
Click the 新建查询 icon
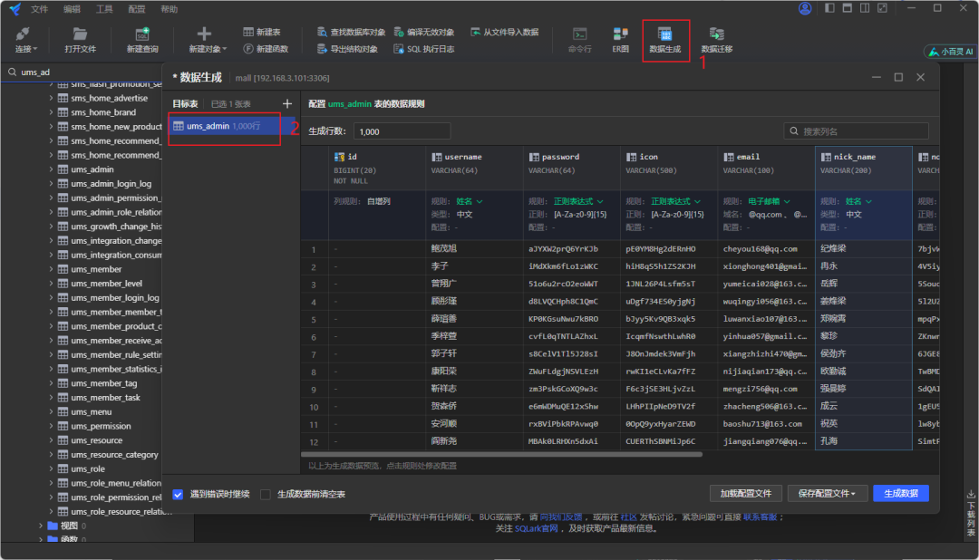tap(142, 37)
